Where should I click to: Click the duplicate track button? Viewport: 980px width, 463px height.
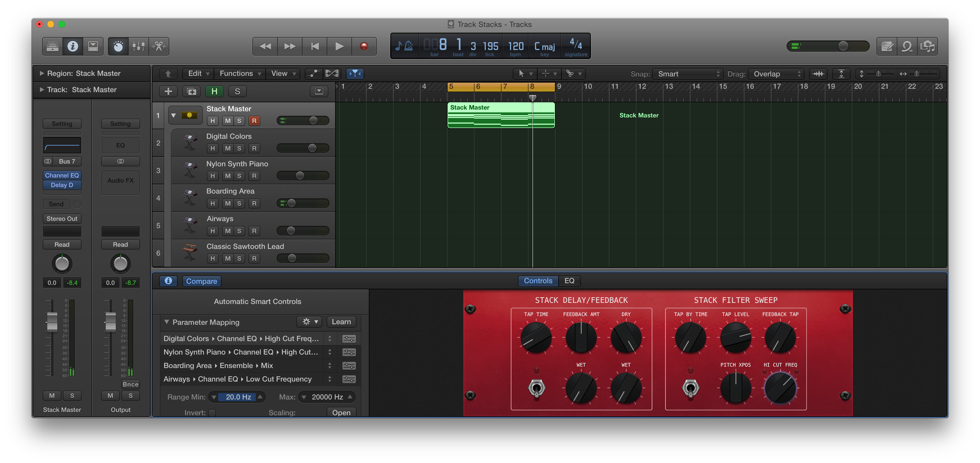click(191, 91)
